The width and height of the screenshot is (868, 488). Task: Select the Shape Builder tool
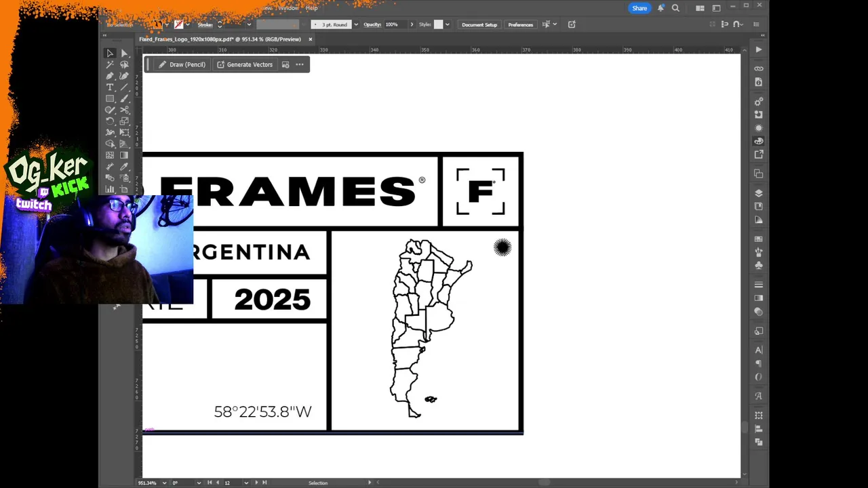(110, 144)
